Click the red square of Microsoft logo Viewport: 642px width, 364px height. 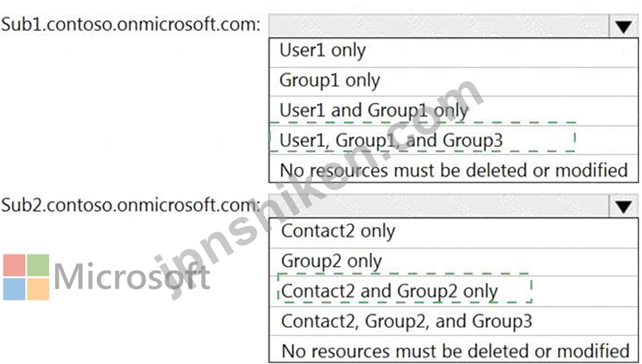click(x=14, y=265)
